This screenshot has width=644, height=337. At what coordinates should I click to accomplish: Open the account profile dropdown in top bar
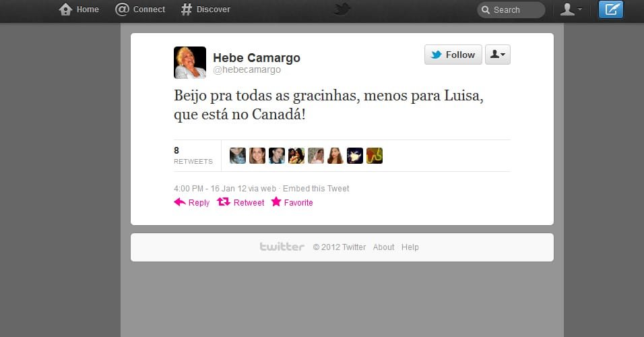coord(571,9)
